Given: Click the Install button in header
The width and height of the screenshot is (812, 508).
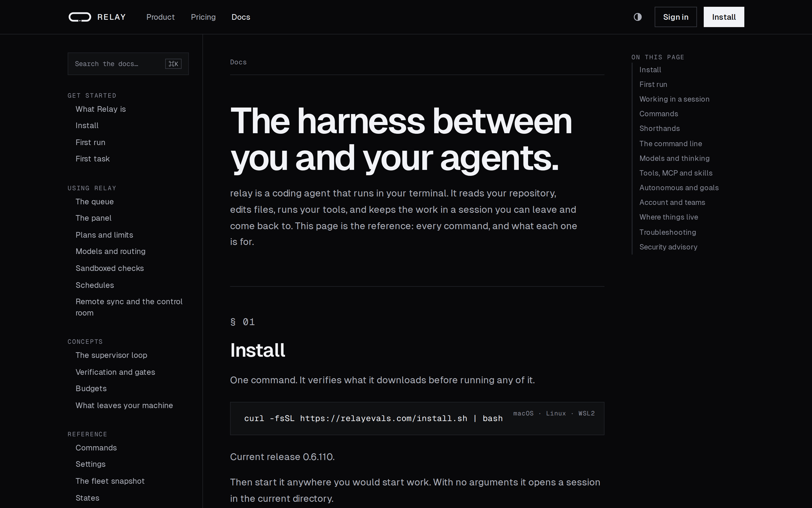Looking at the screenshot, I should pyautogui.click(x=724, y=17).
